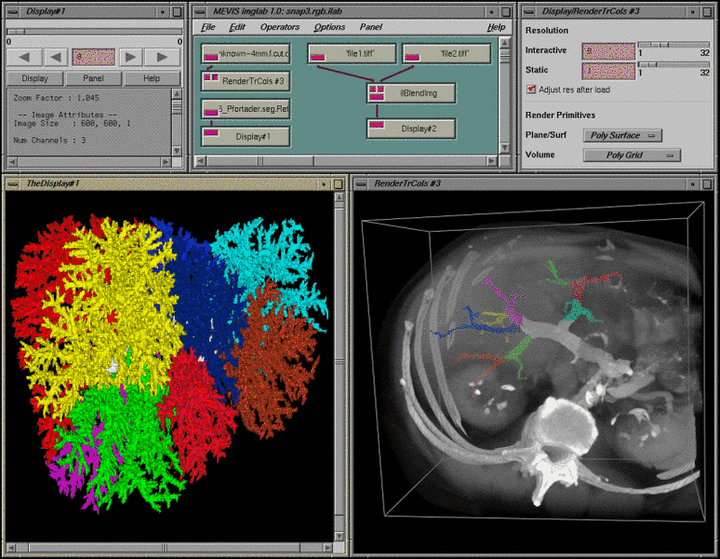Open the Volume Poly Grid dropdown
The height and width of the screenshot is (559, 720).
pyautogui.click(x=630, y=155)
